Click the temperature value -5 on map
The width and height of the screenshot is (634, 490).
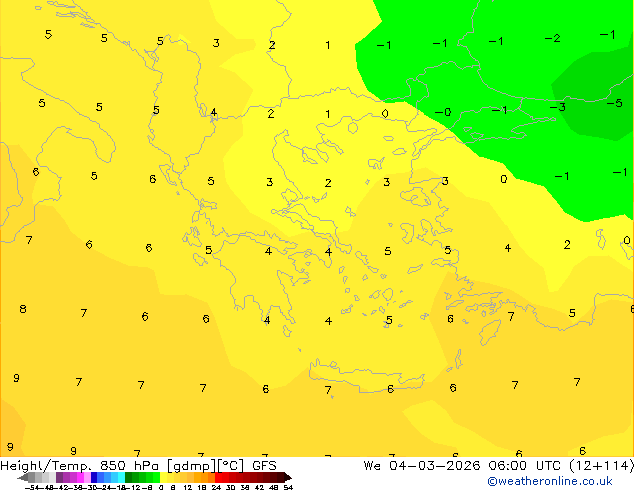pyautogui.click(x=615, y=103)
